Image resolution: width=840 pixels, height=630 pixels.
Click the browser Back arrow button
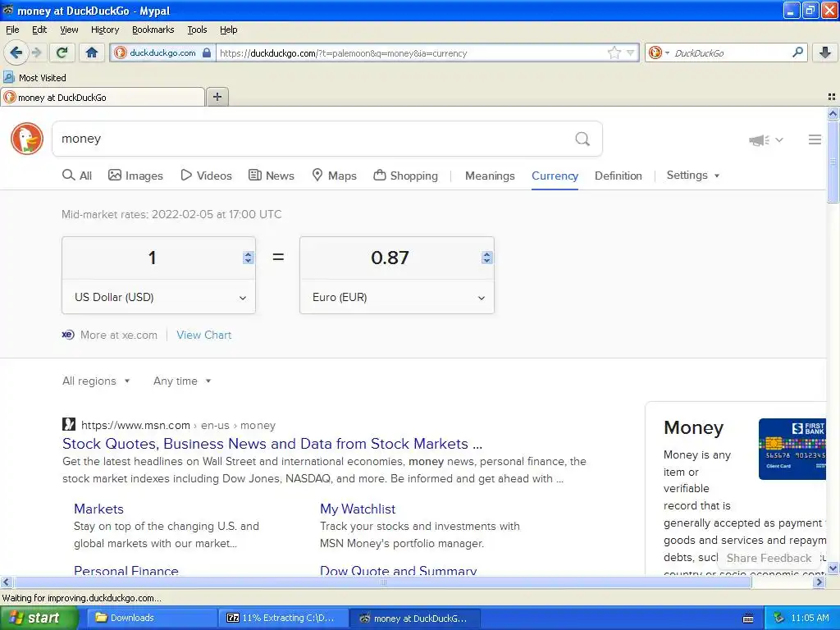click(16, 52)
